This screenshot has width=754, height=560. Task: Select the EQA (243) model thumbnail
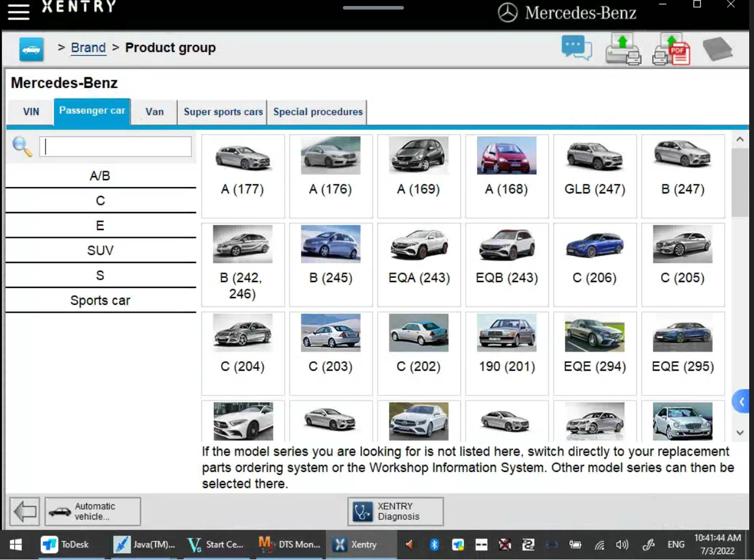(418, 264)
